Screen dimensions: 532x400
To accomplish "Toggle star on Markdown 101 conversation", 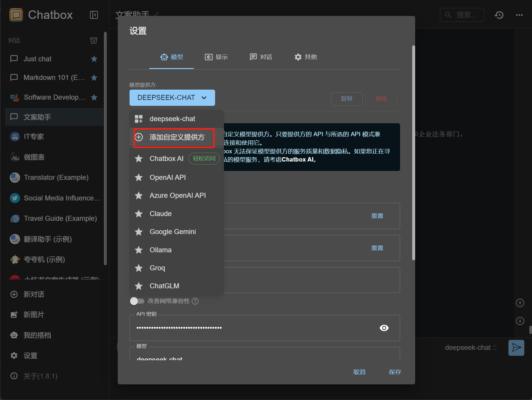I will pos(94,78).
